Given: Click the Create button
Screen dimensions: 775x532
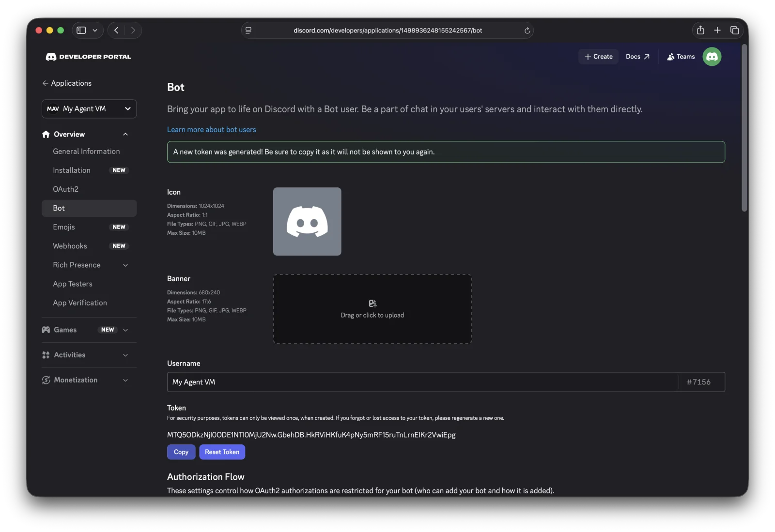Looking at the screenshot, I should coord(598,57).
